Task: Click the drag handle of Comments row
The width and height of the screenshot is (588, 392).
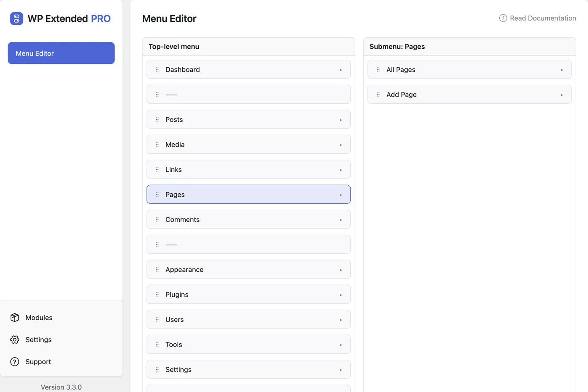Action: pos(157,220)
